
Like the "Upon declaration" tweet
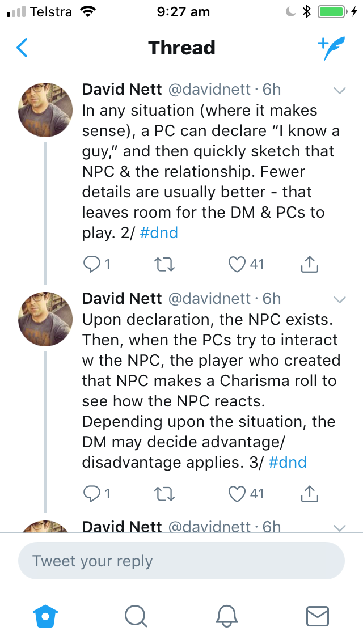point(237,494)
